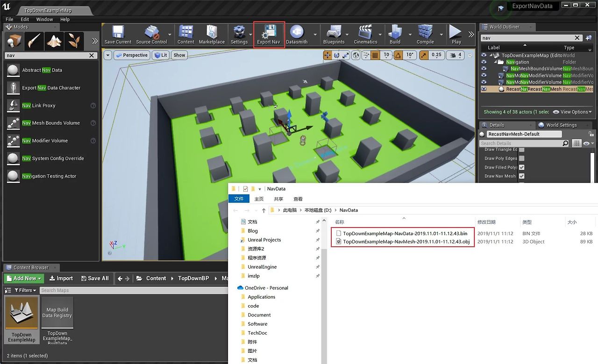The width and height of the screenshot is (598, 364).
Task: Click Save All in Content Browser
Action: click(94, 278)
